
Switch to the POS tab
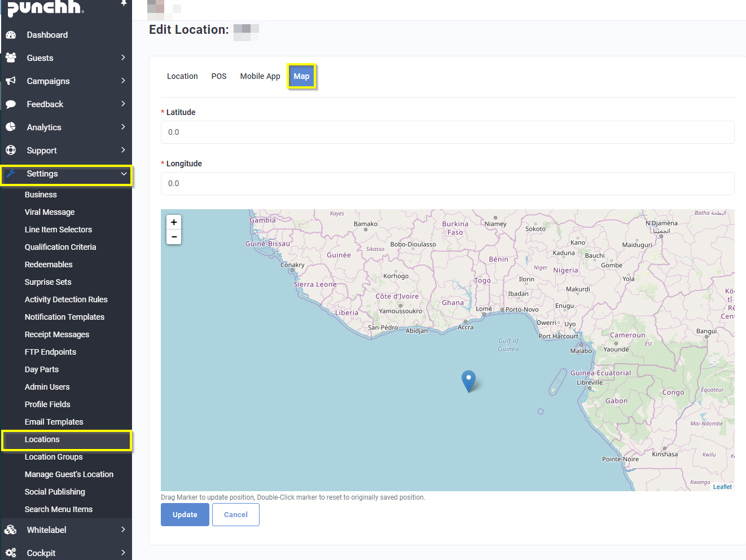(x=219, y=76)
